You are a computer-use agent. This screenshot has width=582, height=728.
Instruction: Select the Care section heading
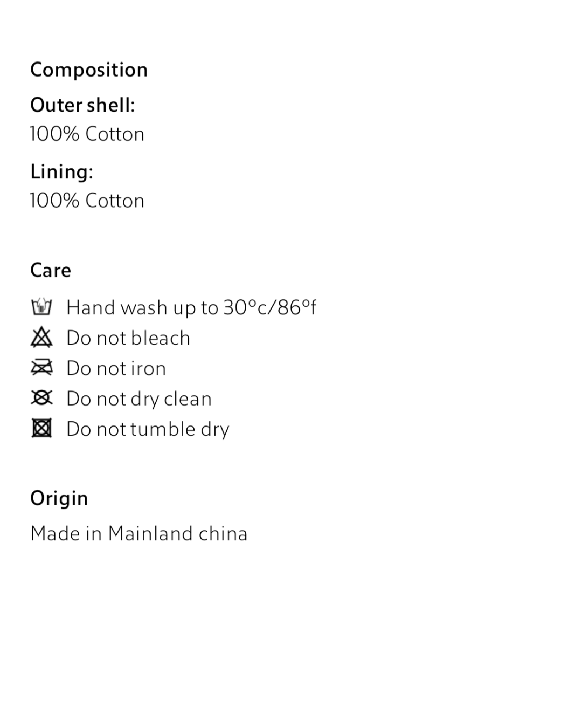[51, 270]
